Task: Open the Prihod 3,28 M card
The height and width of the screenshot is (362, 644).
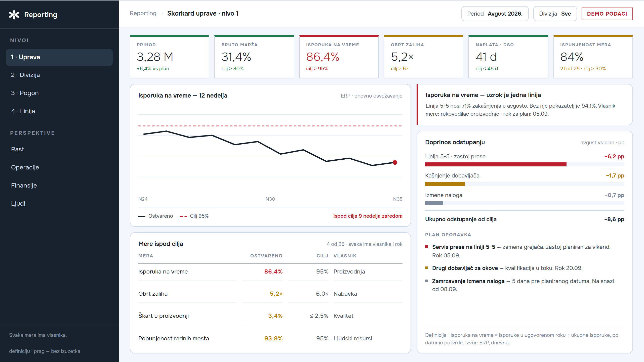Action: point(170,57)
